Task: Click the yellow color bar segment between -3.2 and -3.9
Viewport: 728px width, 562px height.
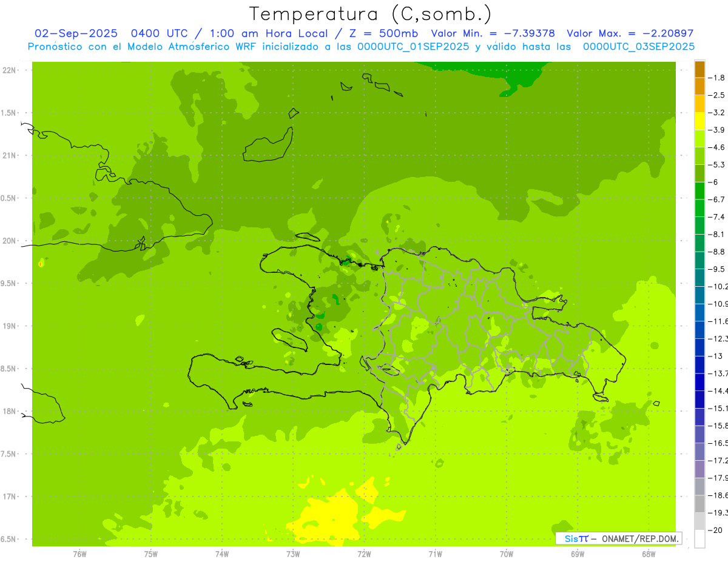Action: click(x=699, y=121)
